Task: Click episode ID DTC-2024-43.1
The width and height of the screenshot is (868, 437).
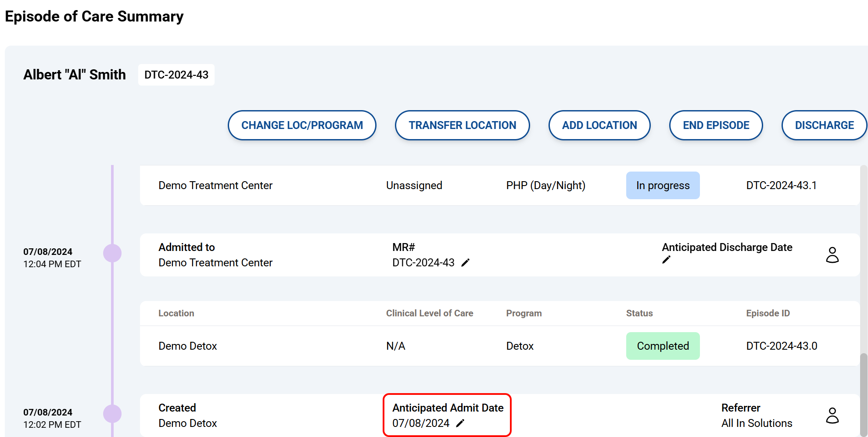Action: coord(781,186)
